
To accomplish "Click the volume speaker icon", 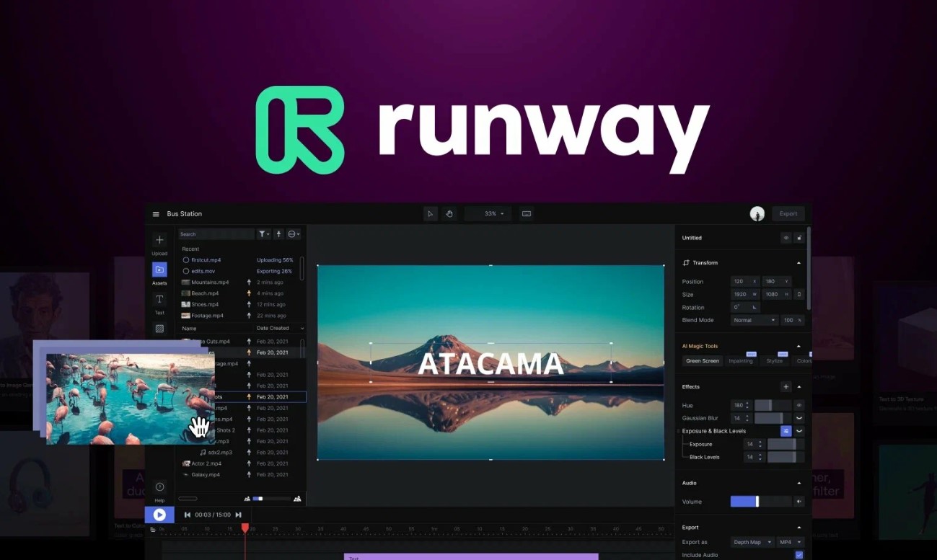I will [x=799, y=502].
